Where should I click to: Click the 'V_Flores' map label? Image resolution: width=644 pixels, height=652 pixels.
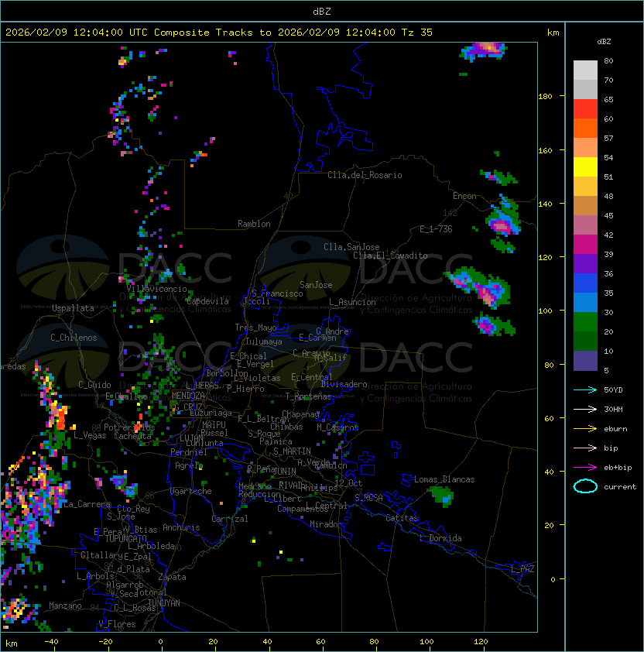coord(117,624)
